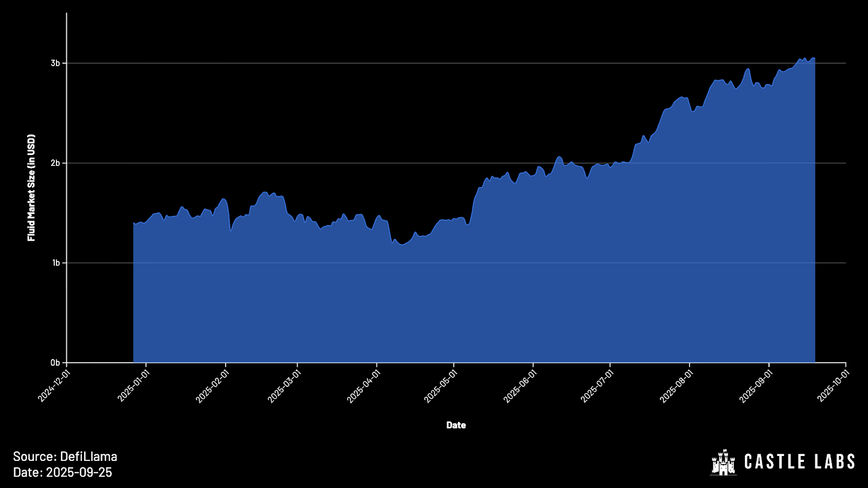This screenshot has width=868, height=488.
Task: Click the Date: 2025-09-25 caption
Action: point(62,472)
